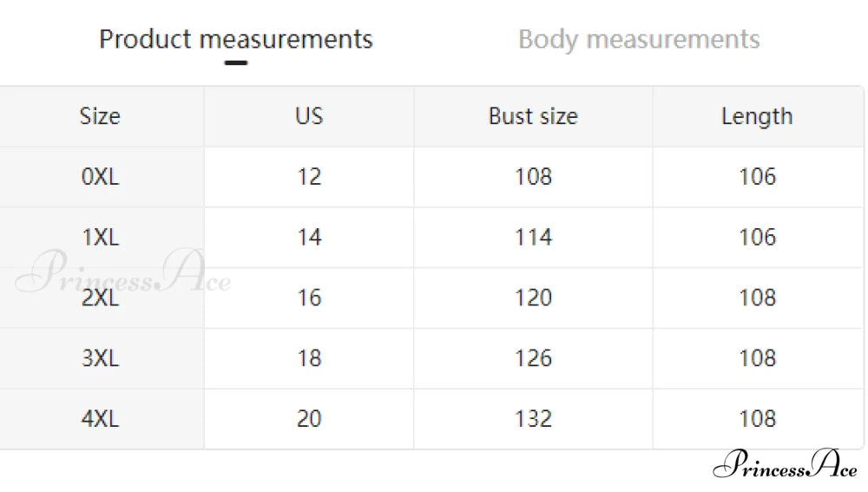The image size is (868, 492).
Task: Click bust size 126 cell
Action: [x=533, y=358]
